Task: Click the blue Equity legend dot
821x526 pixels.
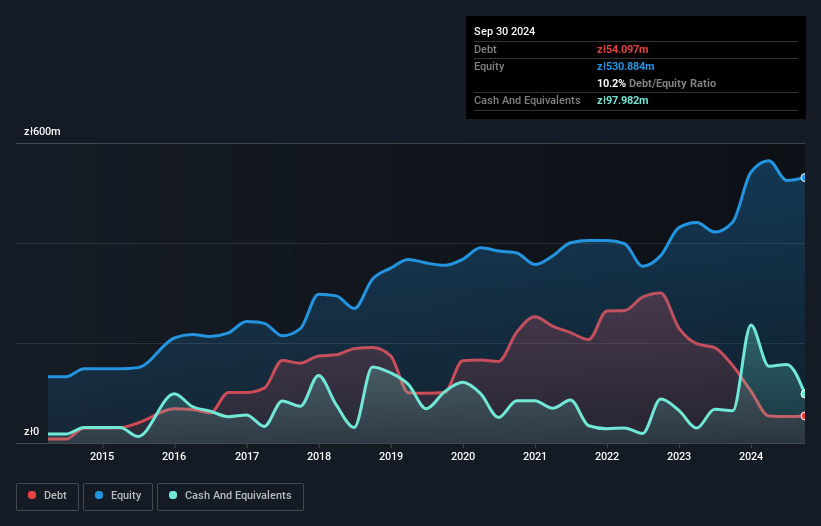Action: [x=99, y=495]
